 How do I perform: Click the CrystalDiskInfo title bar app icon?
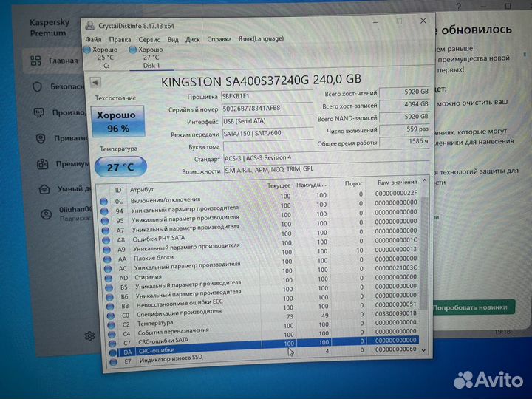click(x=90, y=25)
